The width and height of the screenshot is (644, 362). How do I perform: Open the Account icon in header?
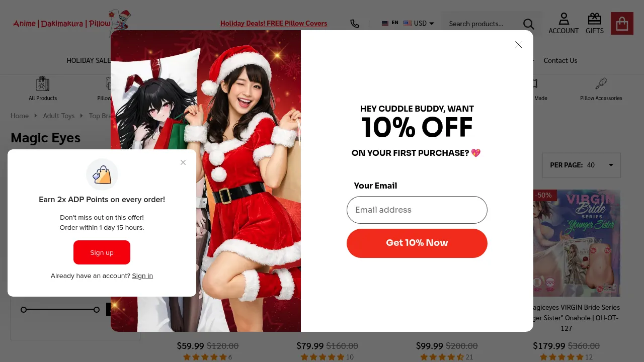[x=563, y=23]
